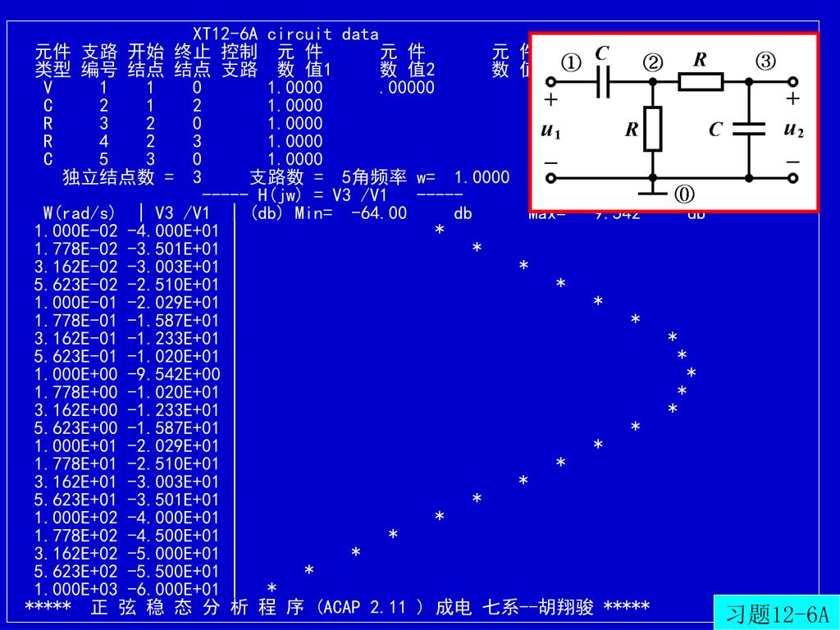Image resolution: width=840 pixels, height=630 pixels.
Task: Select frequency value 1.000E+03
Action: click(75, 589)
